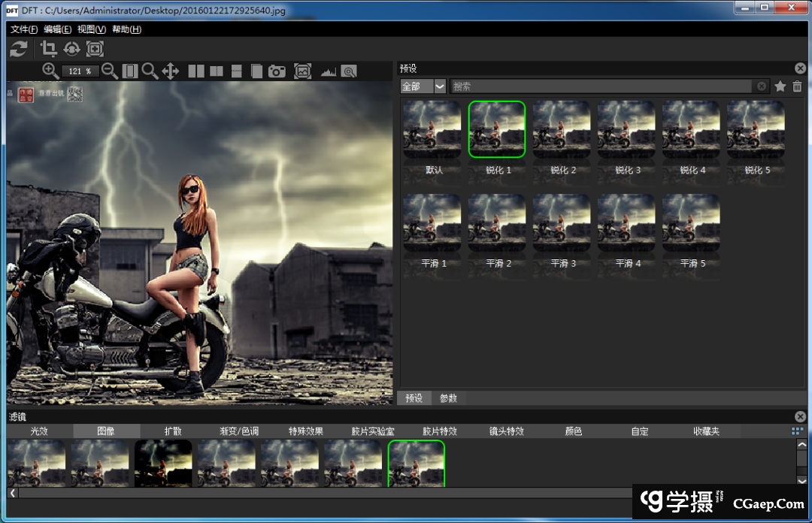Expand the 全部 preset category dropdown
The image size is (812, 523).
[440, 86]
